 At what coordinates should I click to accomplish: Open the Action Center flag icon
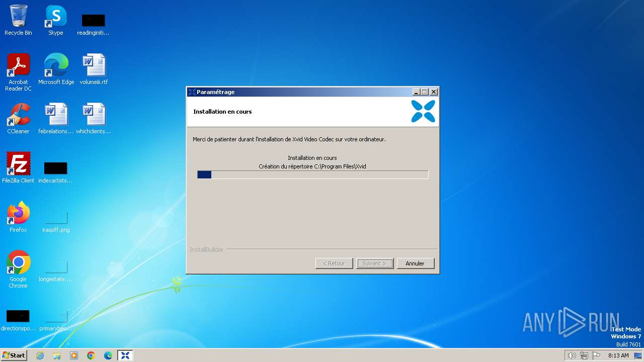click(x=596, y=355)
